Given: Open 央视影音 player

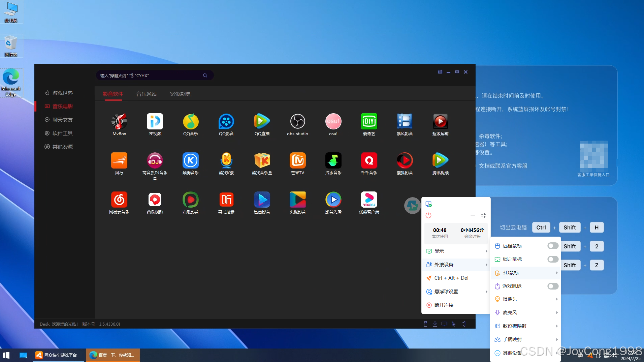Looking at the screenshot, I should 298,203.
